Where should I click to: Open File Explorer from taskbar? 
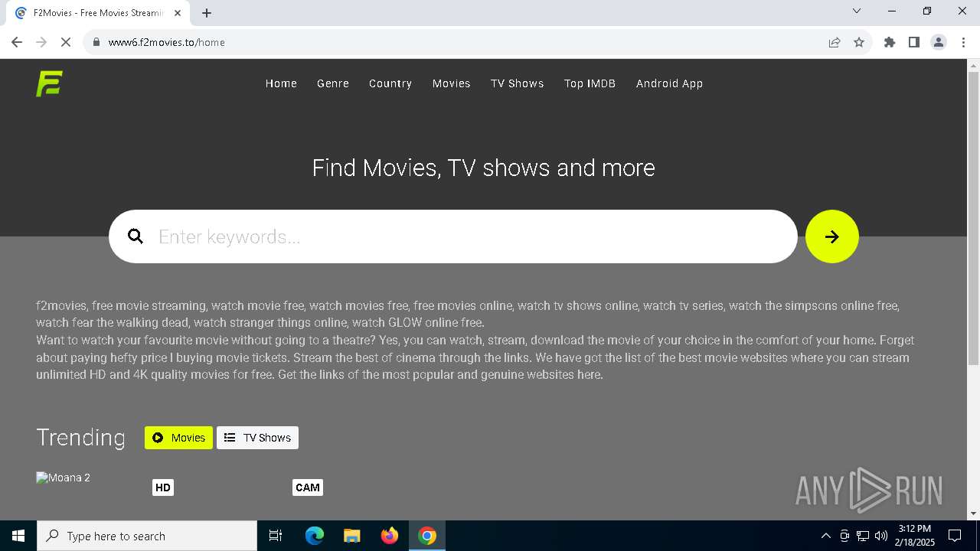(352, 536)
